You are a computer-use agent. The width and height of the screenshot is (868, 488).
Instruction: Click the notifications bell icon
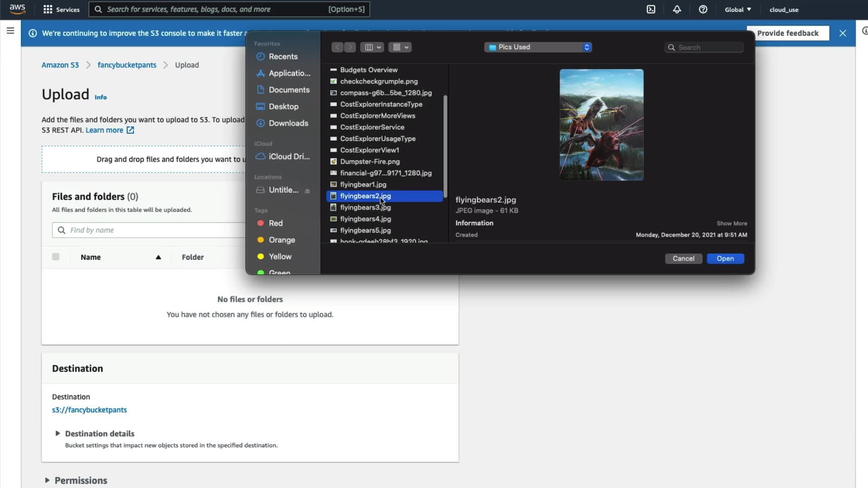click(677, 9)
